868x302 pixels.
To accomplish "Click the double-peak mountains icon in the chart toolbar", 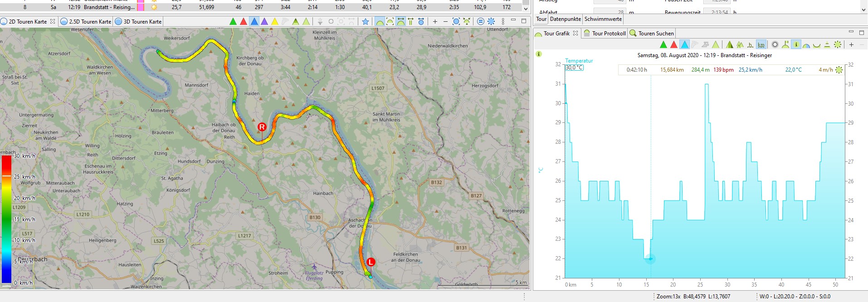I will (x=740, y=44).
